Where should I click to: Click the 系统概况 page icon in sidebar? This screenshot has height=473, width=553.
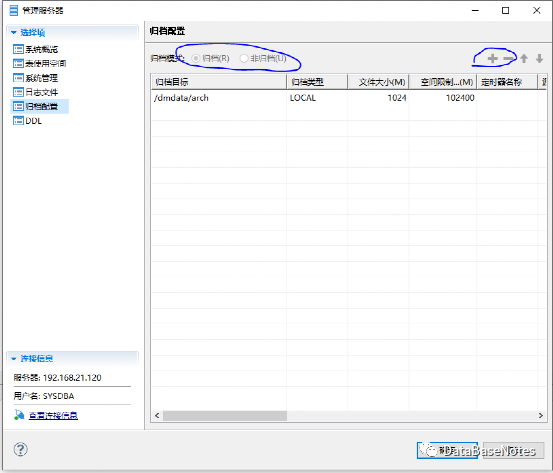[x=18, y=49]
